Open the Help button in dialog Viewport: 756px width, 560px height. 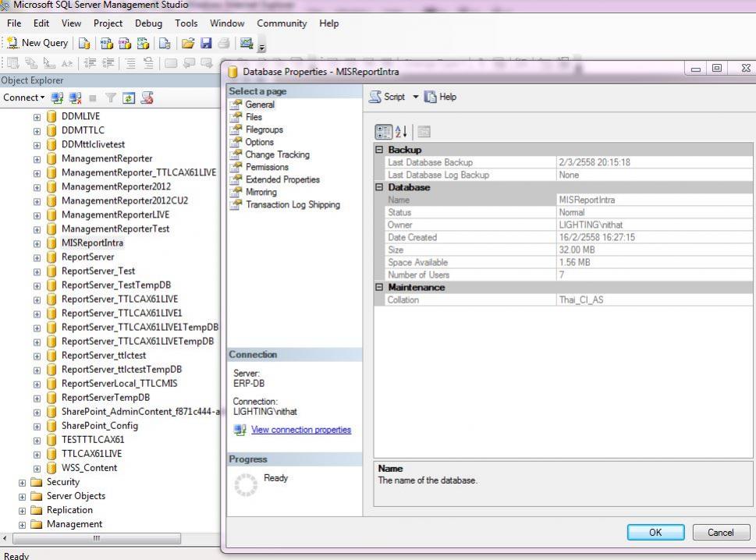coord(440,97)
